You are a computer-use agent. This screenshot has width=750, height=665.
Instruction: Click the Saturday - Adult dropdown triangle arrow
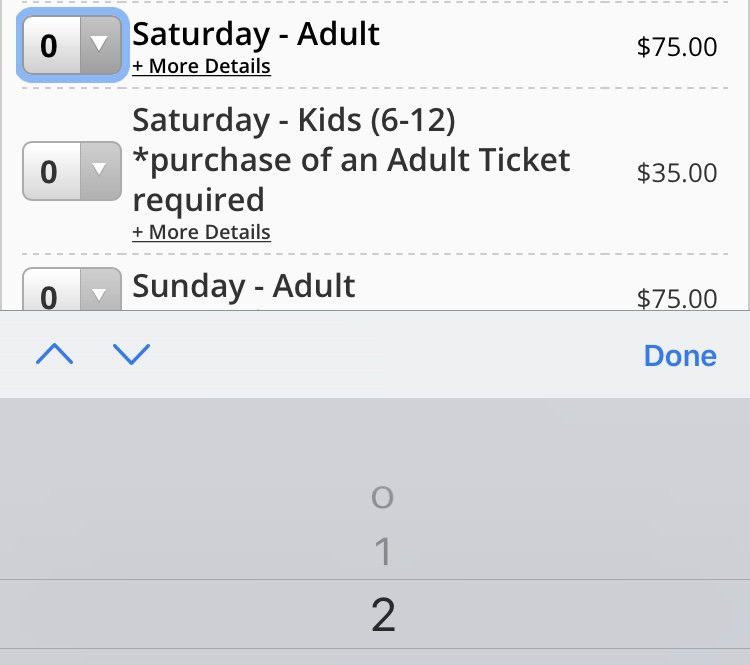point(99,45)
